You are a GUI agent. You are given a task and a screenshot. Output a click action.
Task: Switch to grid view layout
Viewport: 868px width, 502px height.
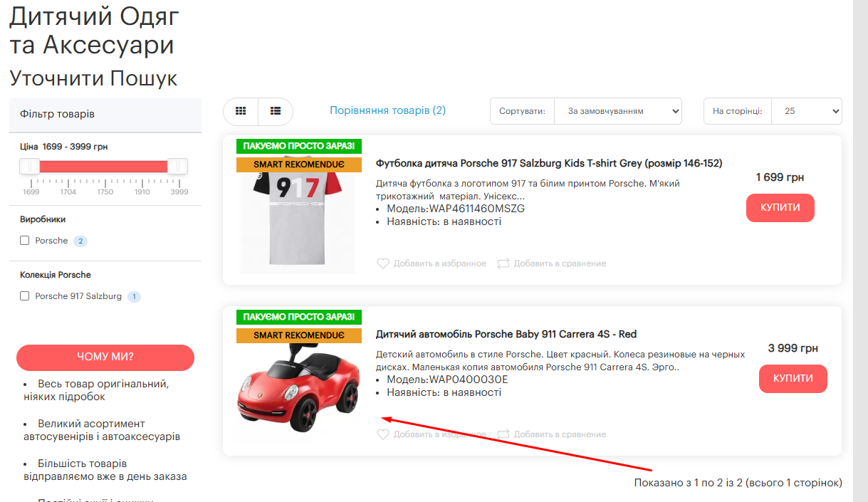coord(241,111)
